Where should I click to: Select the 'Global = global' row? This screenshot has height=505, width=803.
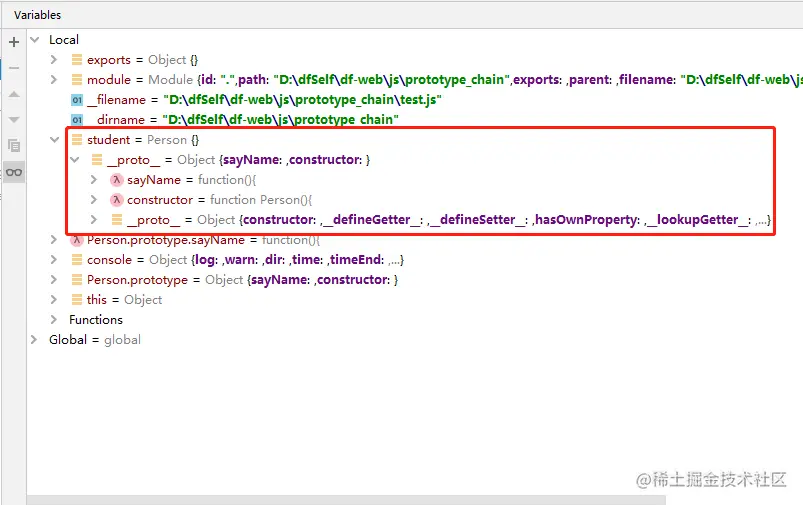point(95,339)
